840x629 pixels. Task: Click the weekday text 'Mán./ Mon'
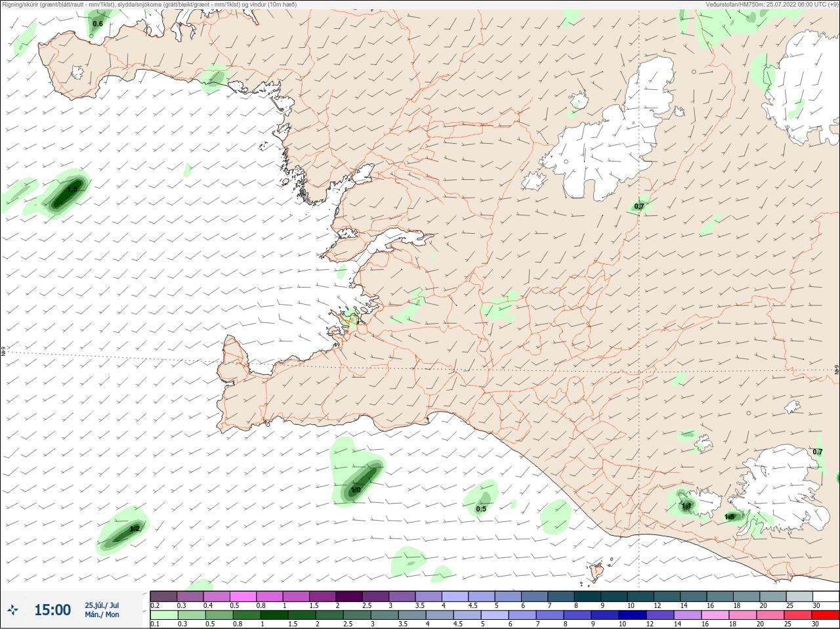click(102, 615)
